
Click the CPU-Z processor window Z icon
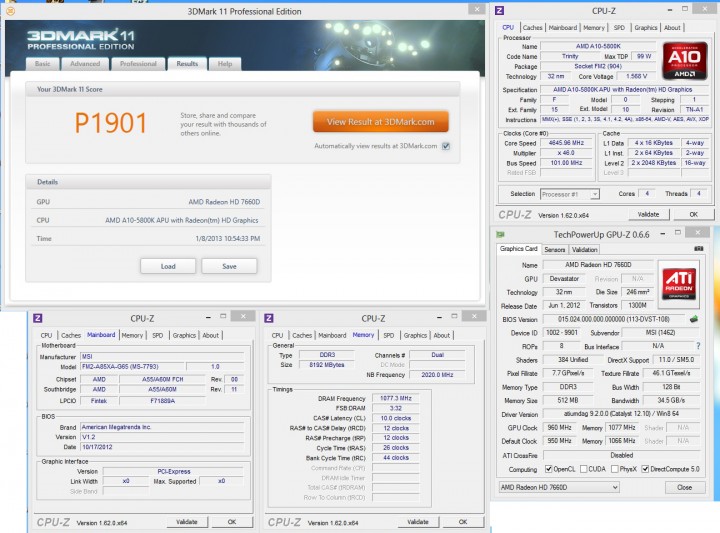500,11
